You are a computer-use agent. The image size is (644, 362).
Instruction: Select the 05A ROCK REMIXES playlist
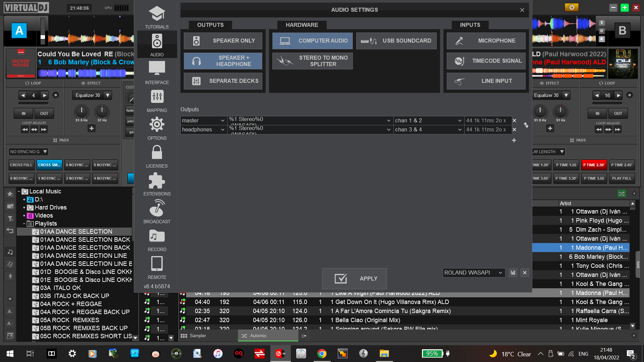[x=69, y=320]
